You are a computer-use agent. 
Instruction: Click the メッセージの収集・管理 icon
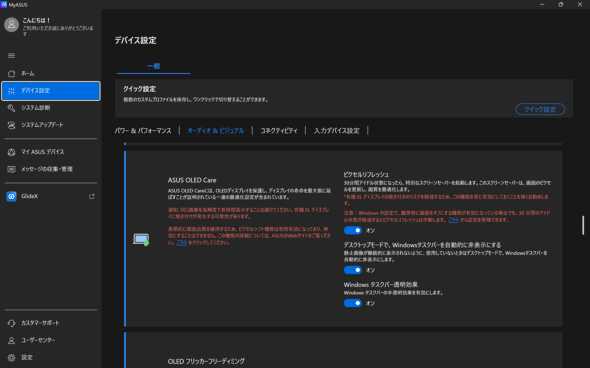pyautogui.click(x=11, y=169)
